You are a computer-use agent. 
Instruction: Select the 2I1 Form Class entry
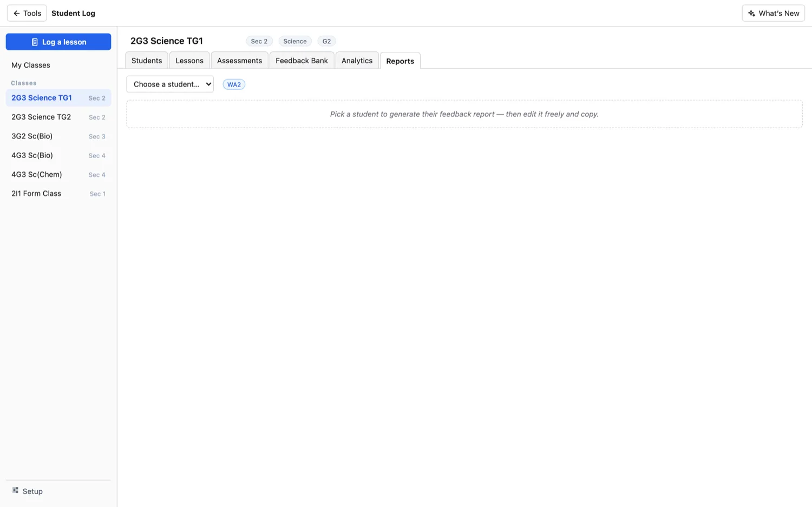58,194
